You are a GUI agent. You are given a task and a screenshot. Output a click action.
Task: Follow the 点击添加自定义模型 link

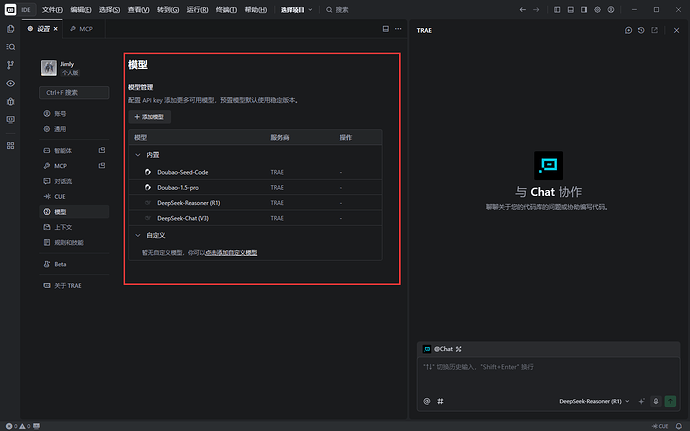pos(231,253)
